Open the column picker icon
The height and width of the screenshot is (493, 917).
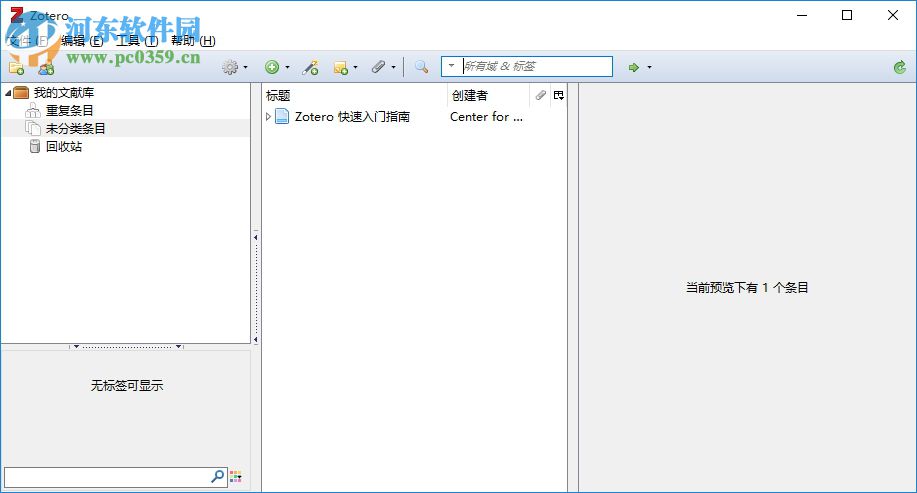(559, 95)
